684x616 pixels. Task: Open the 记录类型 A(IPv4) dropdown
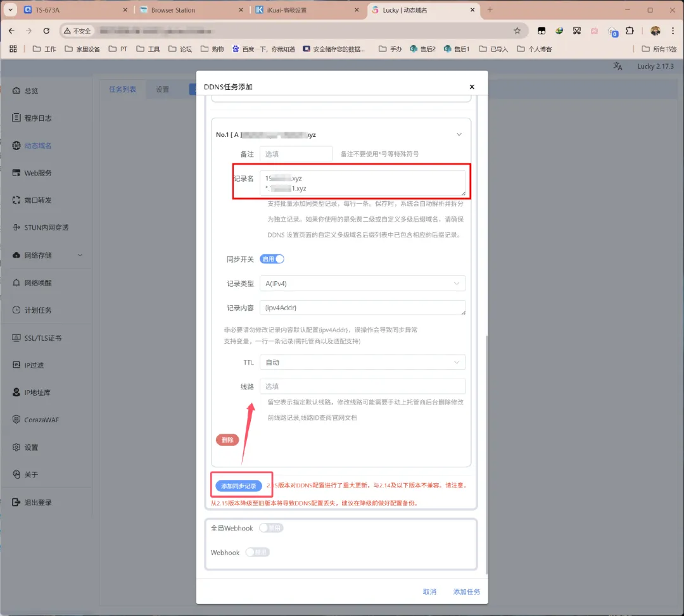(x=362, y=284)
